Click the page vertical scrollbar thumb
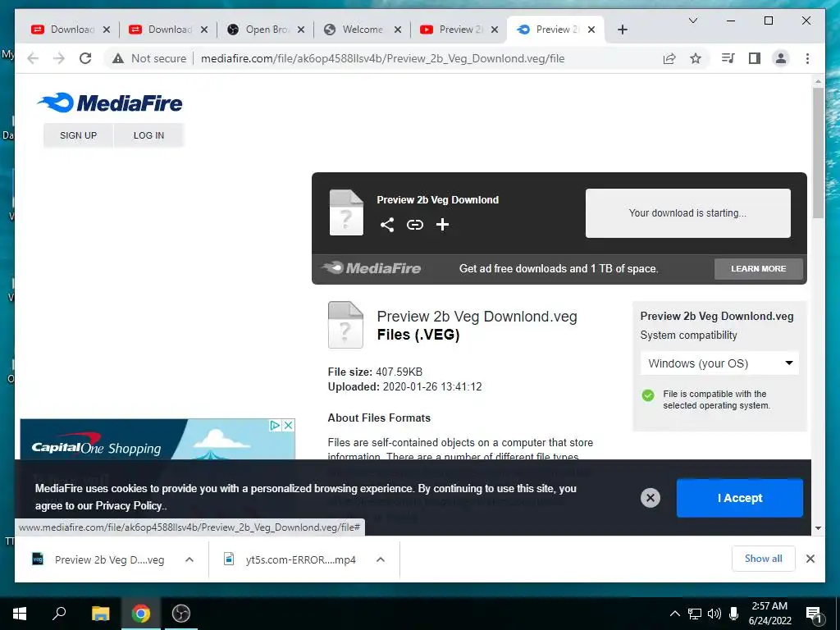This screenshot has width=840, height=630. [x=818, y=153]
